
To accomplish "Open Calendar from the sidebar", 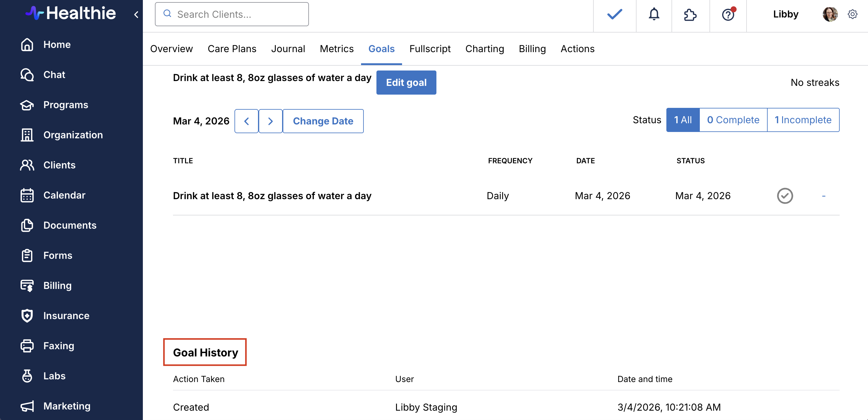I will click(x=64, y=195).
